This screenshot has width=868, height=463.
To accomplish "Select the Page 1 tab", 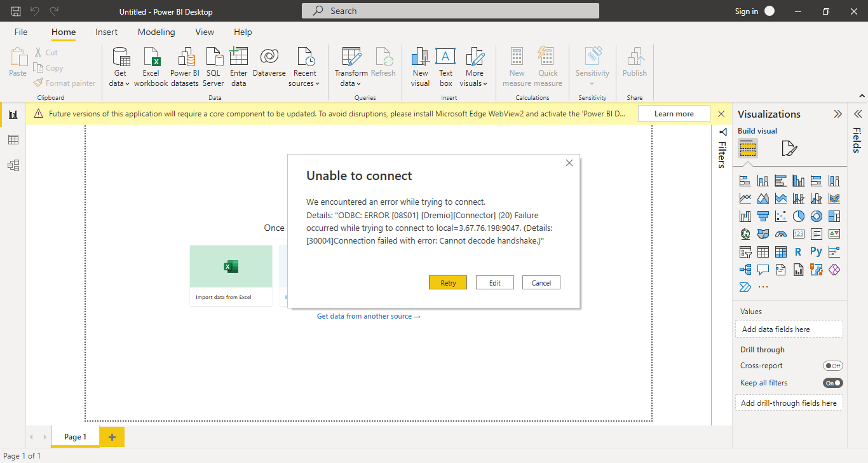I will (75, 437).
